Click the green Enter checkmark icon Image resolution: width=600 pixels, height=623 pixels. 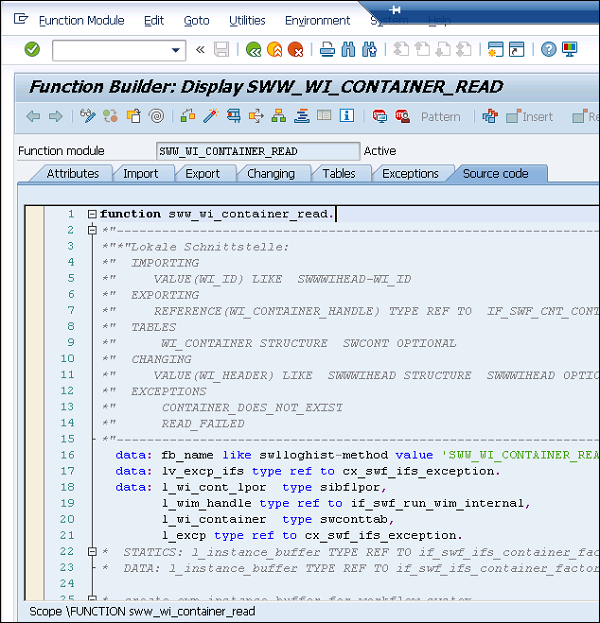pos(32,49)
